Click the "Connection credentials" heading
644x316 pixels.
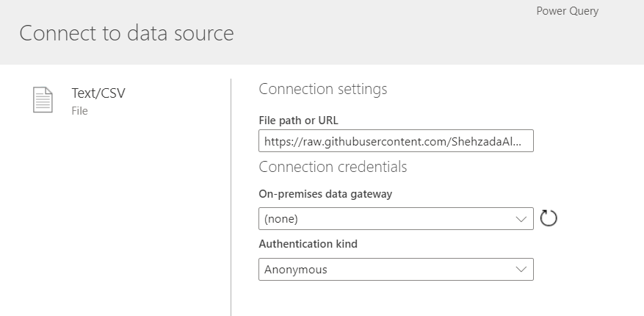point(333,167)
